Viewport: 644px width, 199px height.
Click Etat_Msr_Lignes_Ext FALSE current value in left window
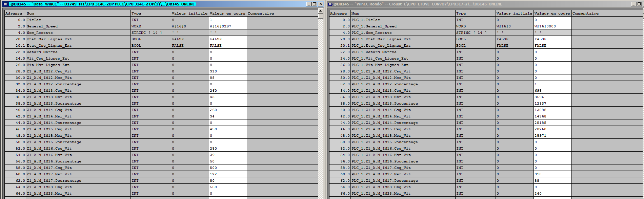pos(227,39)
